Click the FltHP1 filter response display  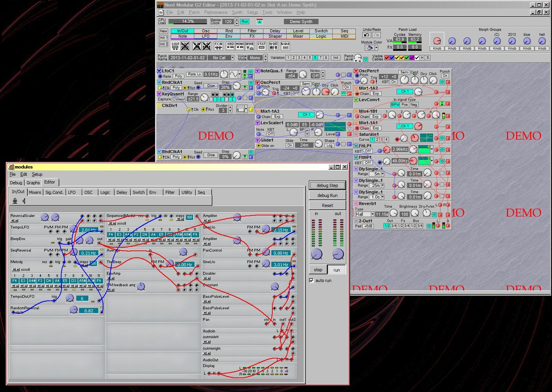click(x=424, y=161)
